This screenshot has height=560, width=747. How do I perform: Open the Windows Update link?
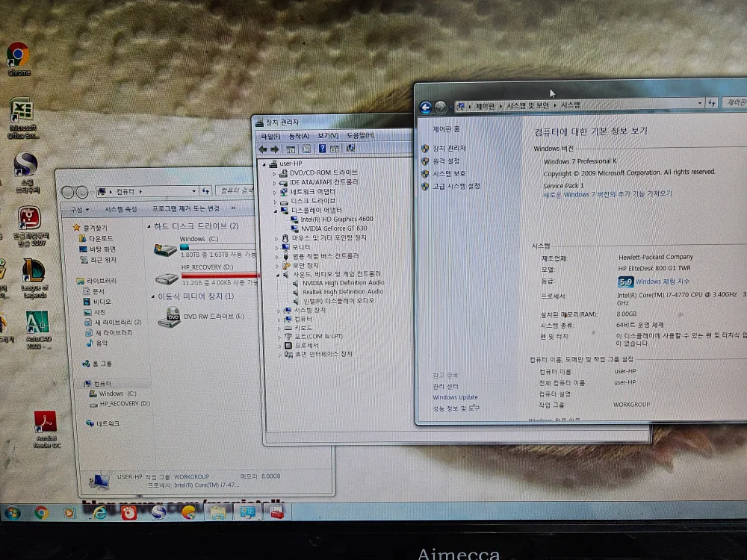click(x=455, y=397)
